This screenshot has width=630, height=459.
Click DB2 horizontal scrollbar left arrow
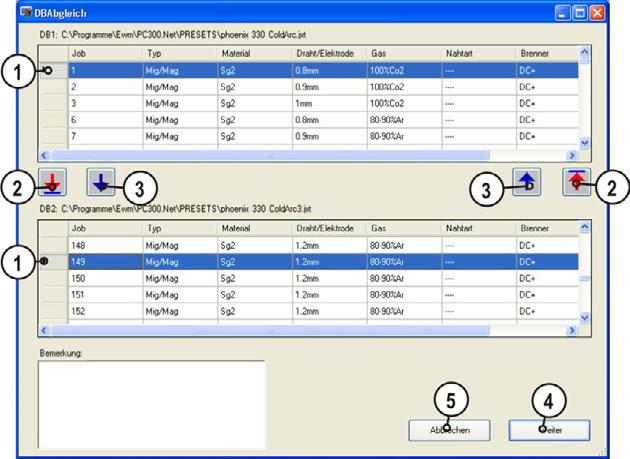[45, 330]
